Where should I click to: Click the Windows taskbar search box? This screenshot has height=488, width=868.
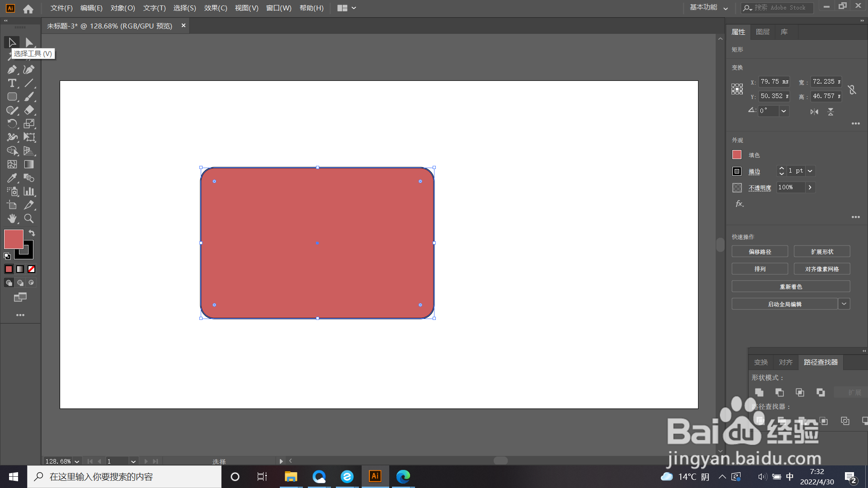tap(124, 477)
